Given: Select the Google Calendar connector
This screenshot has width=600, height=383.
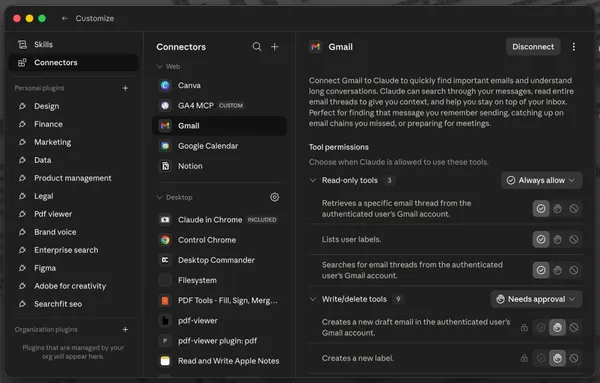Looking at the screenshot, I should pos(219,146).
